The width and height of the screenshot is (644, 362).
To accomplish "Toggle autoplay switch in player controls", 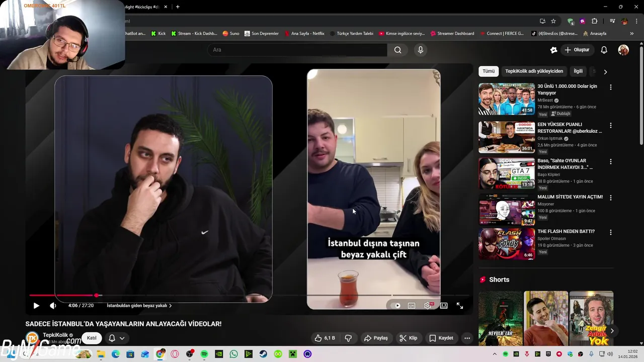I will pos(397,306).
